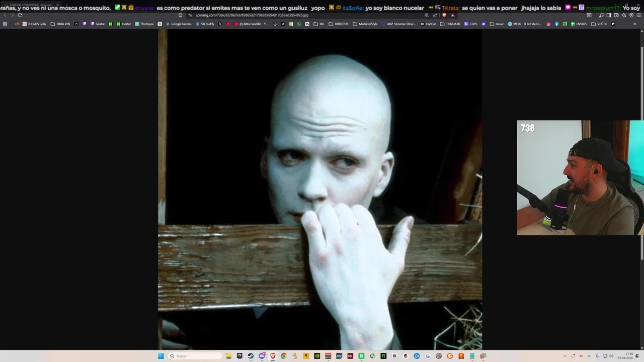Open the X (Twitter) bookmark icon
This screenshot has height=362, width=644.
[x=220, y=24]
